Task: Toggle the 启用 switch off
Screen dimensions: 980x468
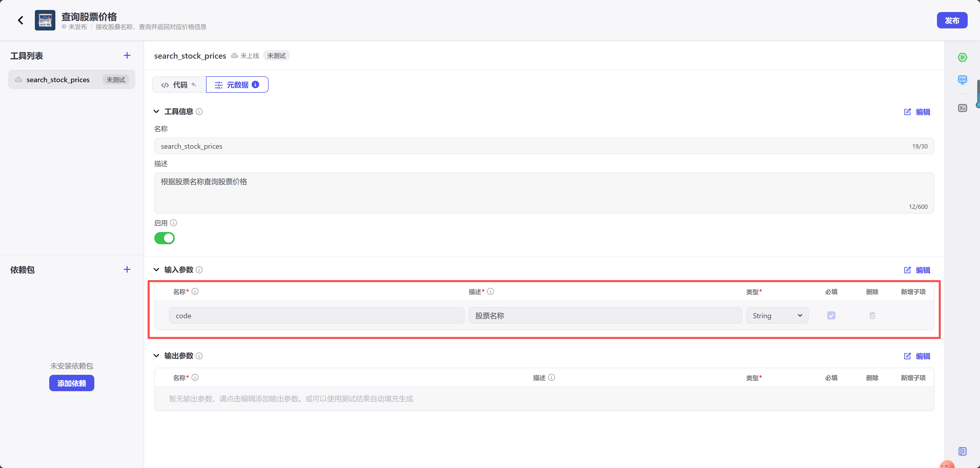Action: click(164, 238)
